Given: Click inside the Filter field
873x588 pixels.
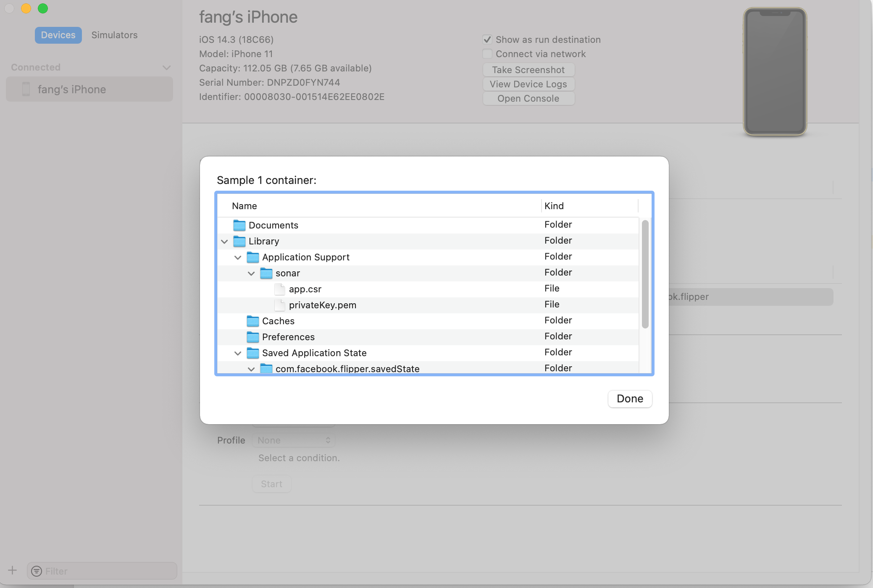Looking at the screenshot, I should click(x=101, y=571).
